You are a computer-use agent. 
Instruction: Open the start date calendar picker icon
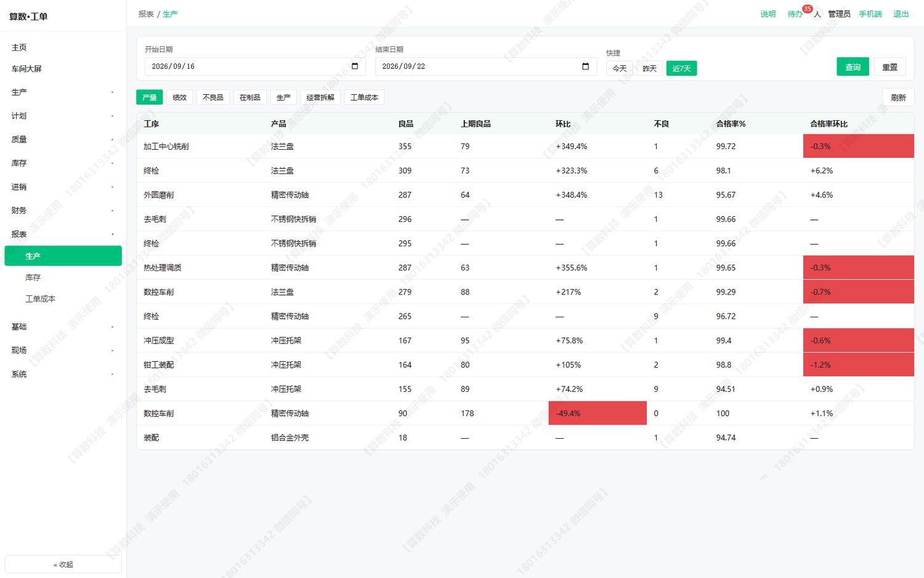tap(355, 67)
